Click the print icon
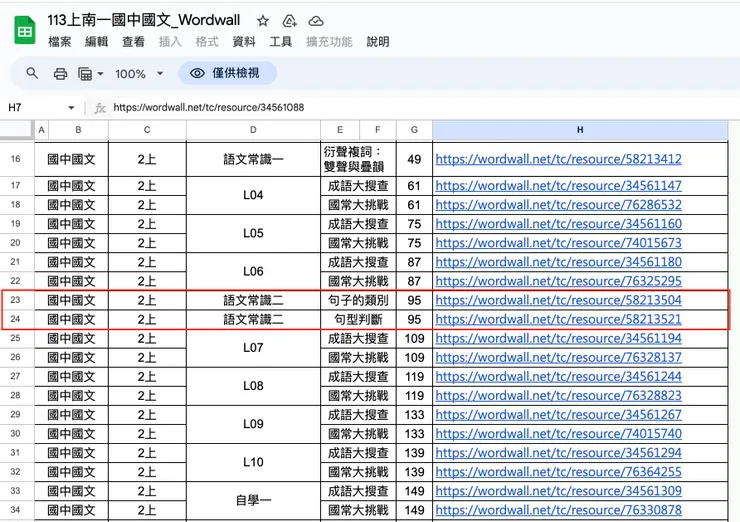Image resolution: width=740 pixels, height=522 pixels. tap(60, 74)
